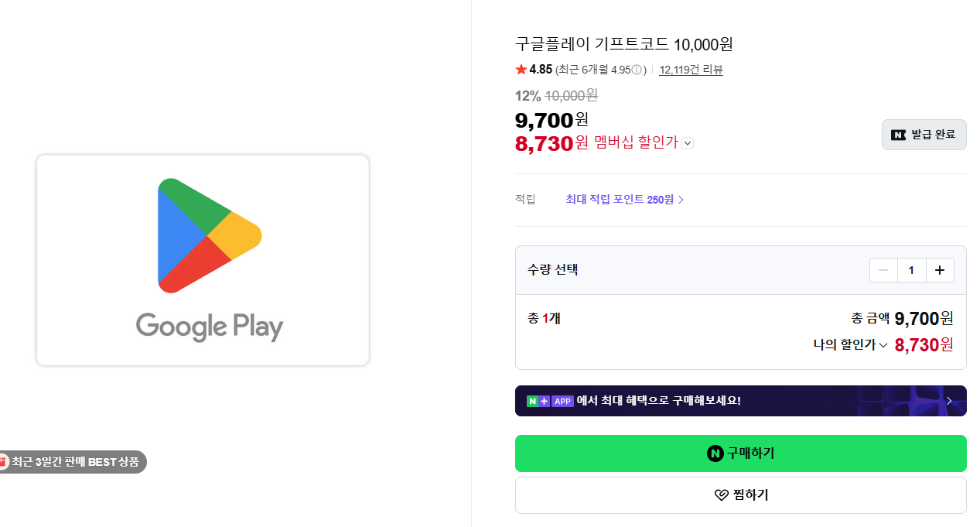Click the arrow on N+ APP banner

949,401
